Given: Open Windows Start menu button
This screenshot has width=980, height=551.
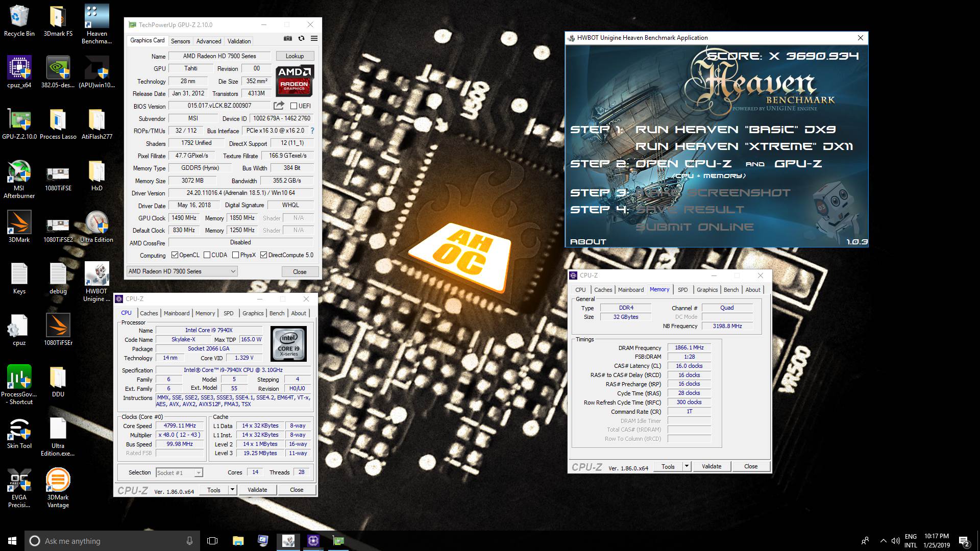Looking at the screenshot, I should (12, 541).
